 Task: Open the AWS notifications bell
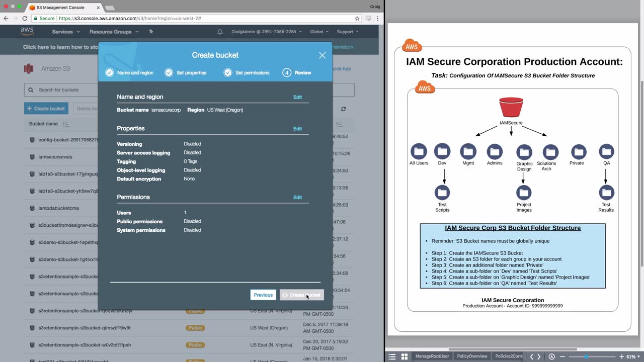point(220,32)
